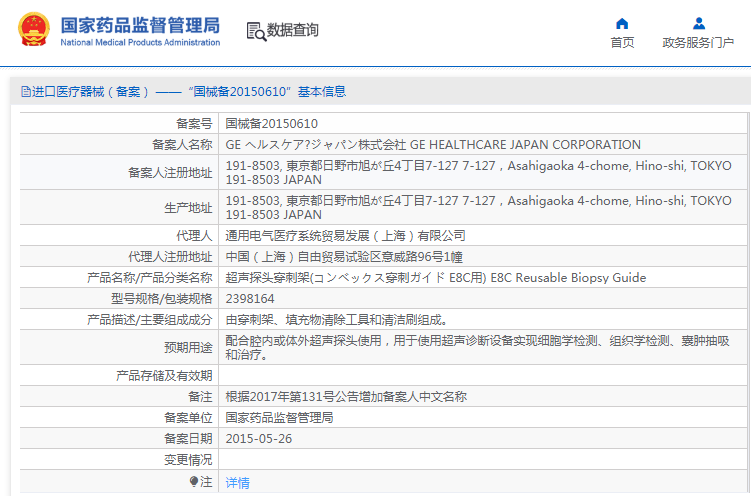This screenshot has width=751, height=496.
Task: Select the 生产地址 address value
Action: click(478, 207)
